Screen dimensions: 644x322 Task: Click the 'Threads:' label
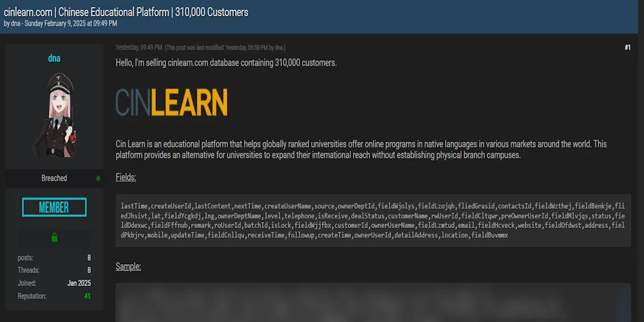[x=29, y=270]
